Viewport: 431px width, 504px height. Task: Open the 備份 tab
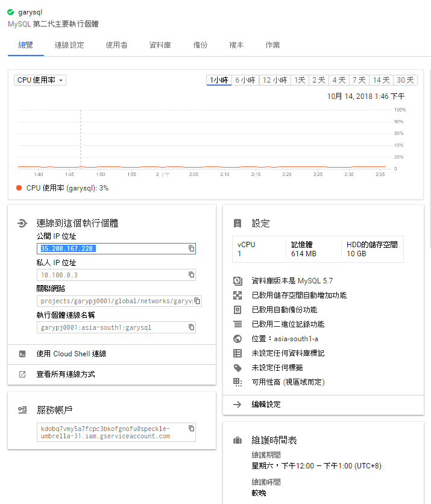tap(200, 45)
